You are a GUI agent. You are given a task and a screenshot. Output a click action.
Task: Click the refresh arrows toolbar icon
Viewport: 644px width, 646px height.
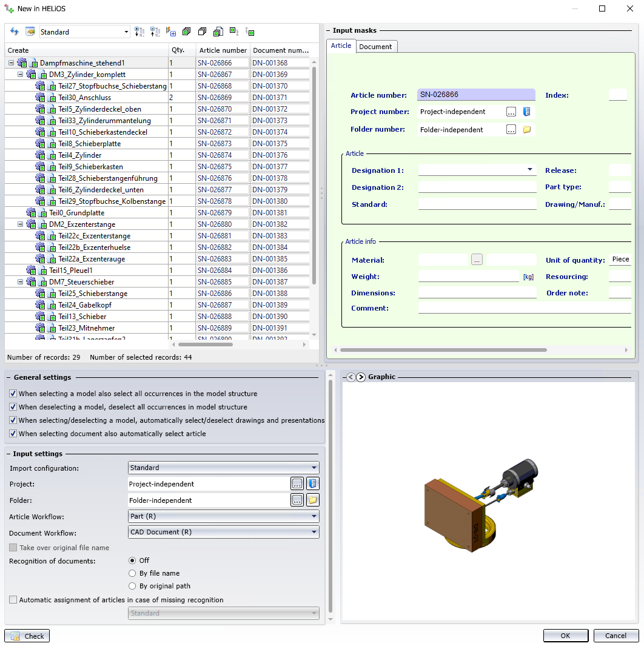pyautogui.click(x=15, y=32)
